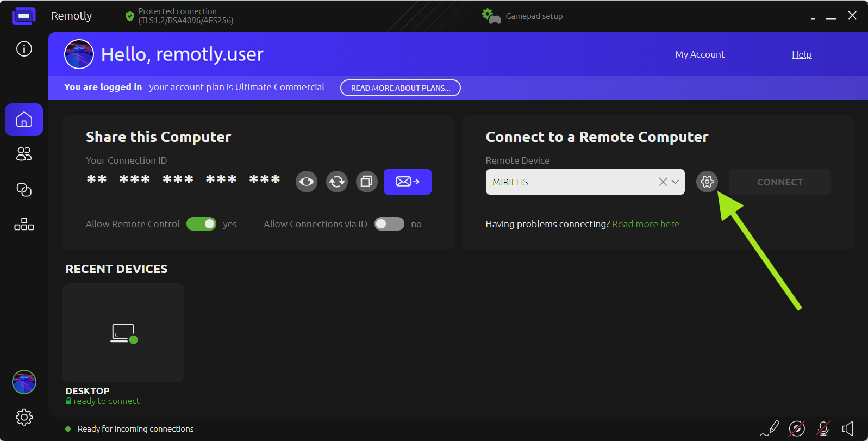Screen dimensions: 868x441
Task: Click the speaker sound icon
Action: (848, 428)
